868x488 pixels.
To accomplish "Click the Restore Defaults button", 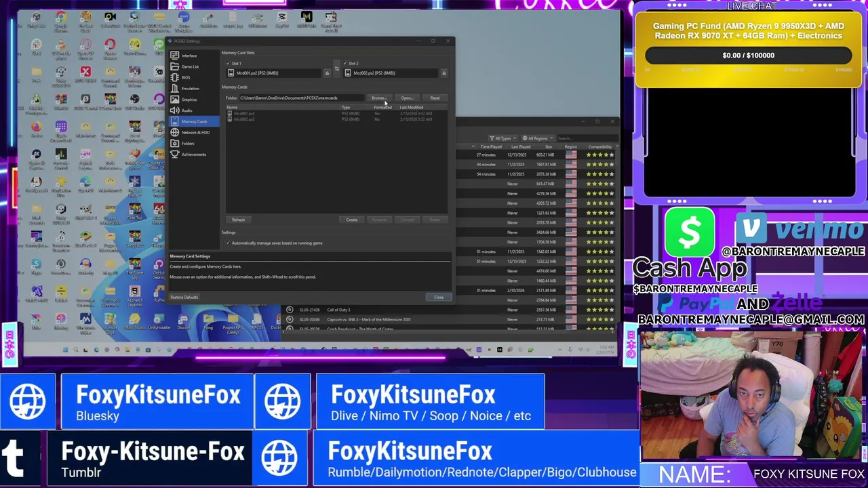I will tap(184, 297).
